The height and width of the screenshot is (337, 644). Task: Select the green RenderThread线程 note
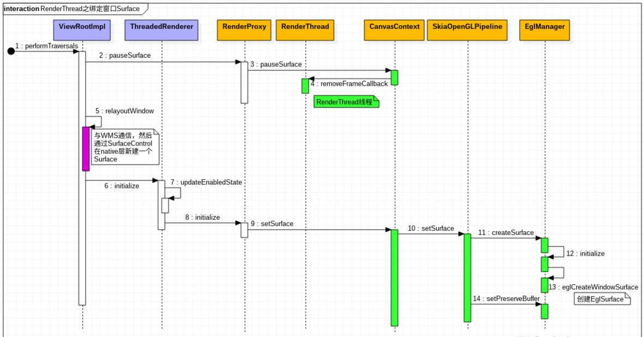(346, 102)
